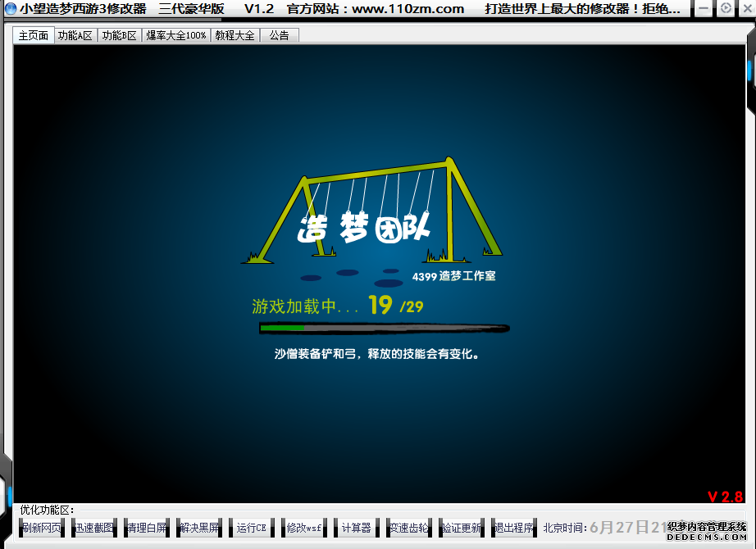Screen dimensions: 756x549
Task: Open the 教程大全 tab
Action: coord(235,35)
